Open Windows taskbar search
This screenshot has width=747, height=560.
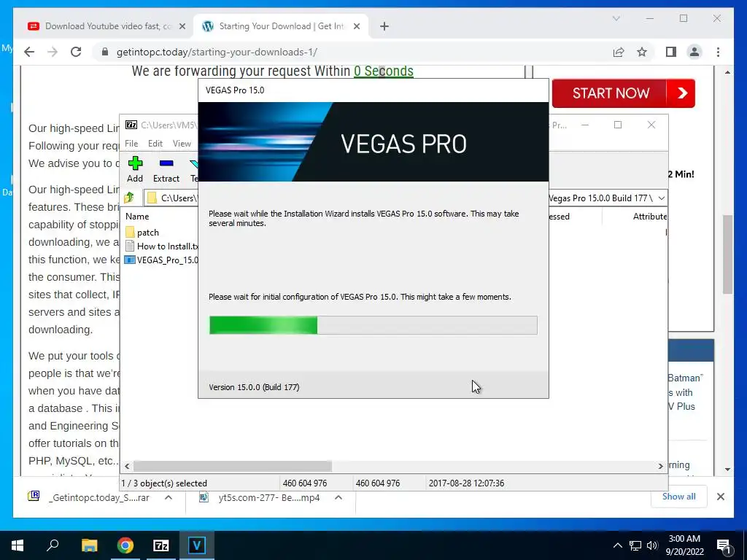53,545
